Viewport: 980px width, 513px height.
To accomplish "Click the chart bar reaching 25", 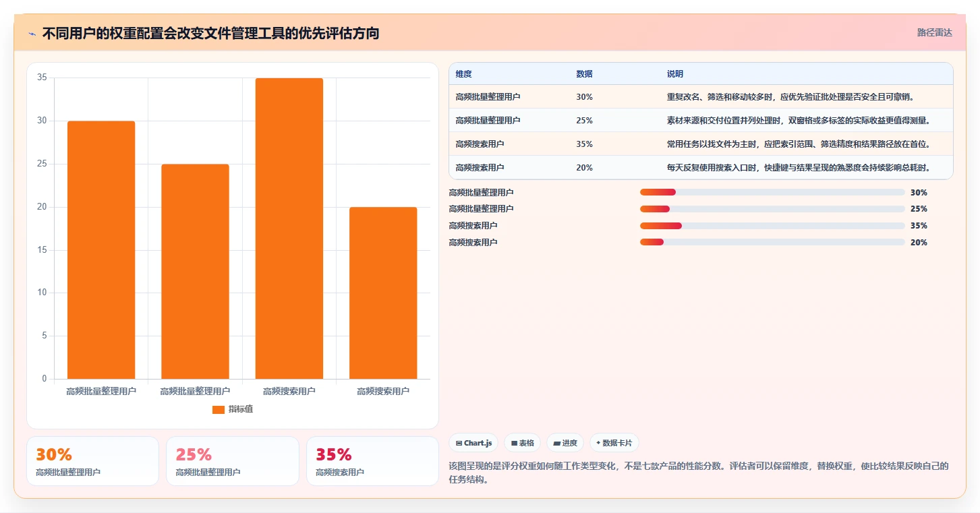I will pos(195,272).
